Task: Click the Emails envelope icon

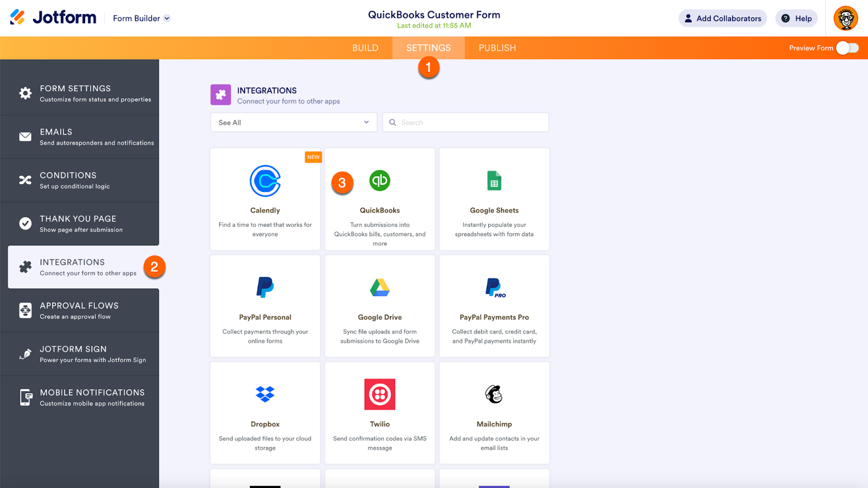Action: tap(25, 137)
